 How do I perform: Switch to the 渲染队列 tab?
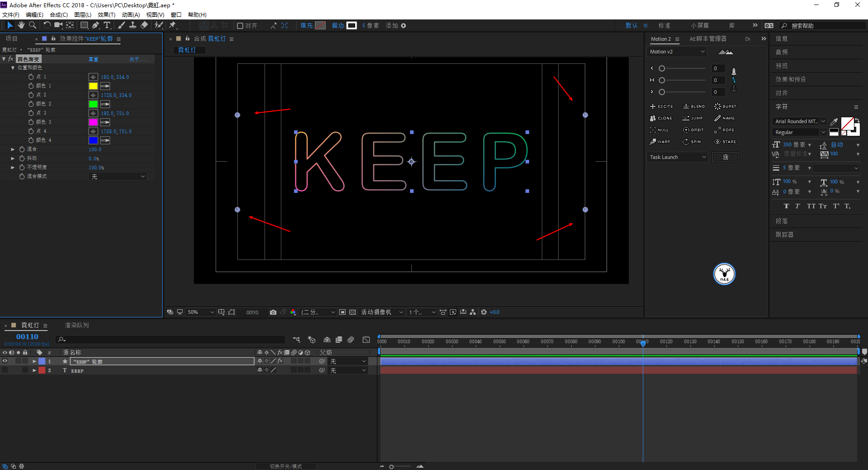click(77, 325)
